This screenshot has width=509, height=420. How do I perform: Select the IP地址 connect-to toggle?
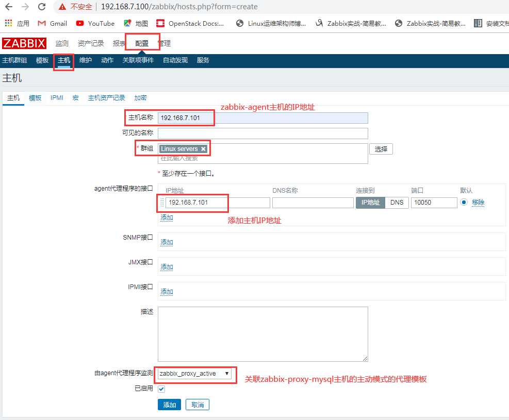click(x=370, y=203)
